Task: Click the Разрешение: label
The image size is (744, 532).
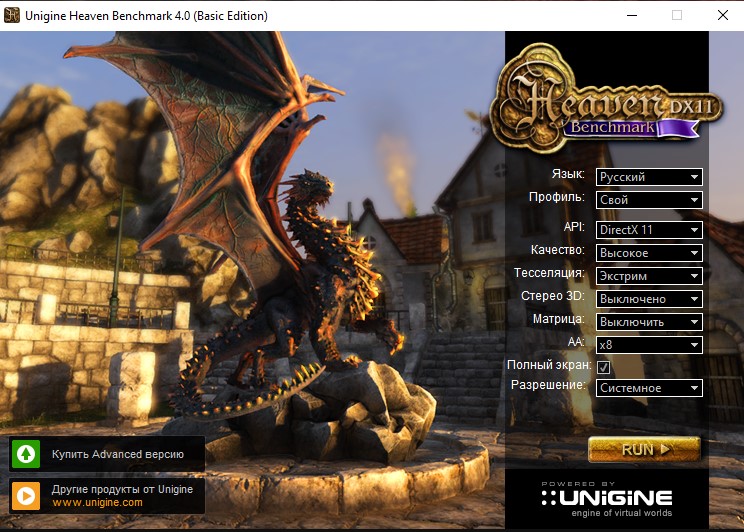Action: point(548,385)
